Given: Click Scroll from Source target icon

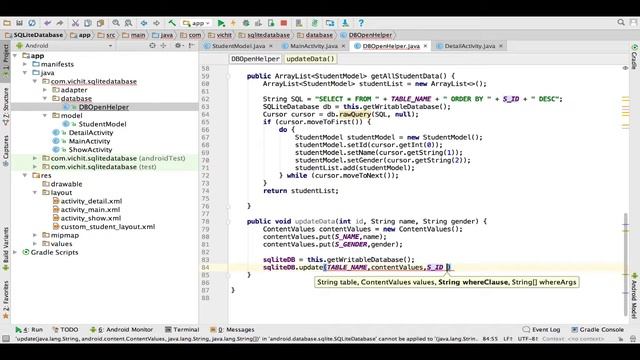Looking at the screenshot, I should 152,46.
